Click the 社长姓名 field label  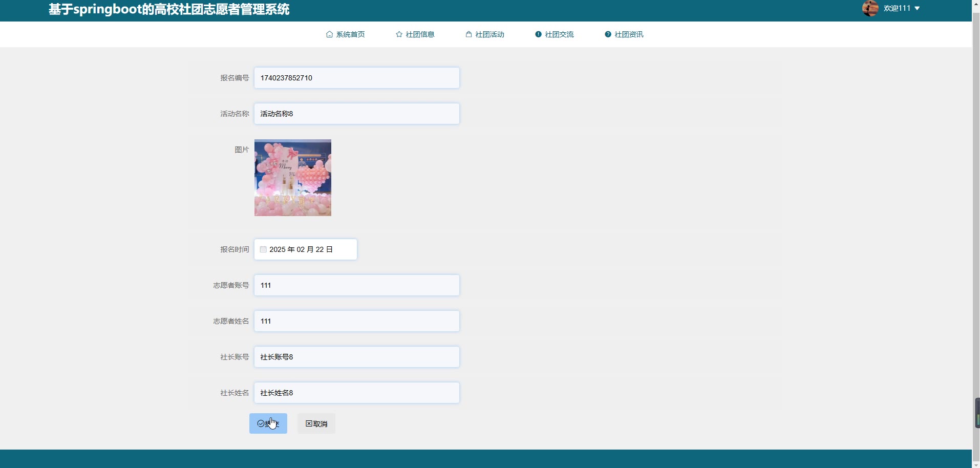(x=235, y=393)
